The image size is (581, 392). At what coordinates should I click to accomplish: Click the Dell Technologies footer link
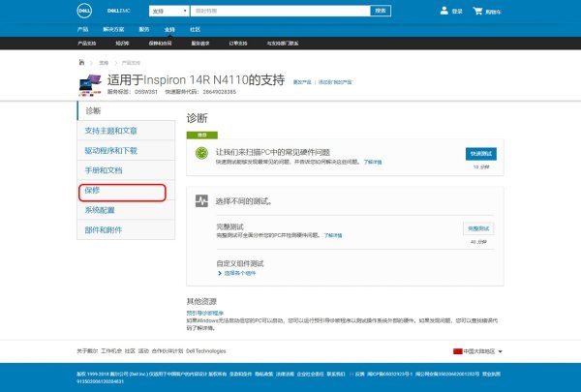(205, 351)
